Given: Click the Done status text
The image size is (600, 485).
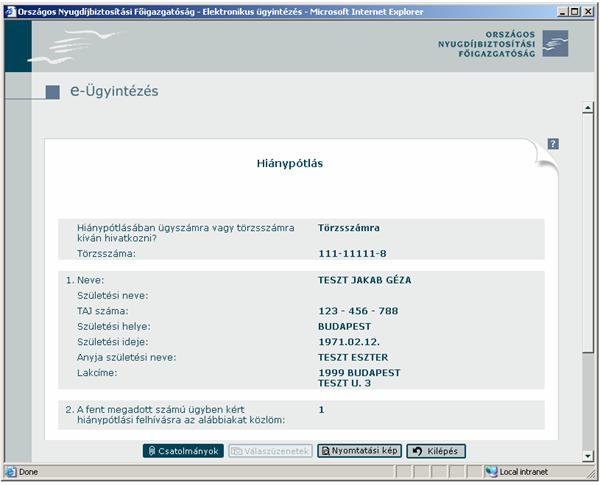Looking at the screenshot, I should [x=28, y=472].
